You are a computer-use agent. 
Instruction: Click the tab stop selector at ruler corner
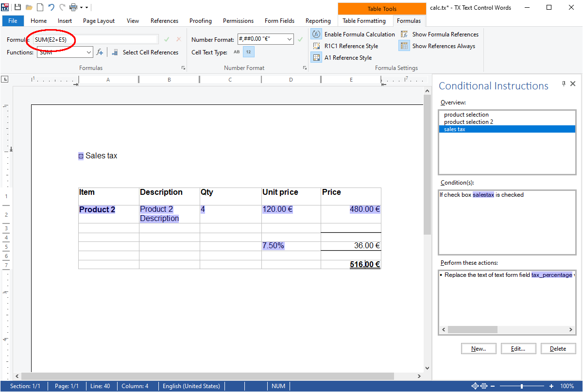5,79
